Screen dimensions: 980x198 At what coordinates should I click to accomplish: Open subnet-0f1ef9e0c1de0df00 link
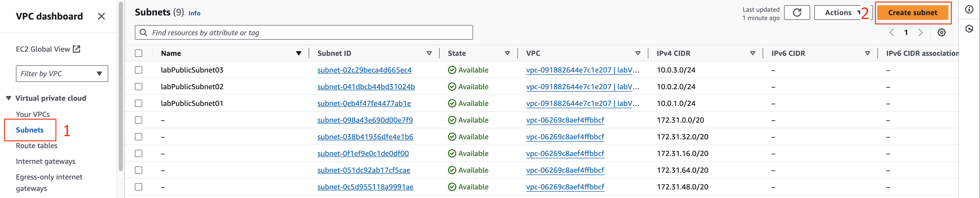(x=363, y=154)
